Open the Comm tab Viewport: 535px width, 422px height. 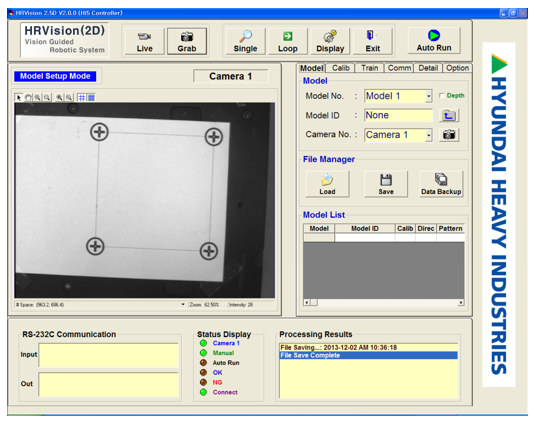click(399, 68)
